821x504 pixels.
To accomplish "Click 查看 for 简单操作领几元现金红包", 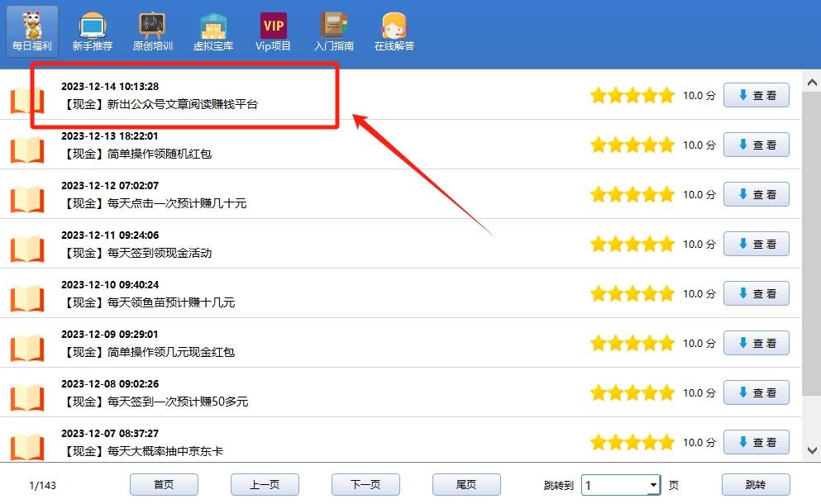I will 756,344.
